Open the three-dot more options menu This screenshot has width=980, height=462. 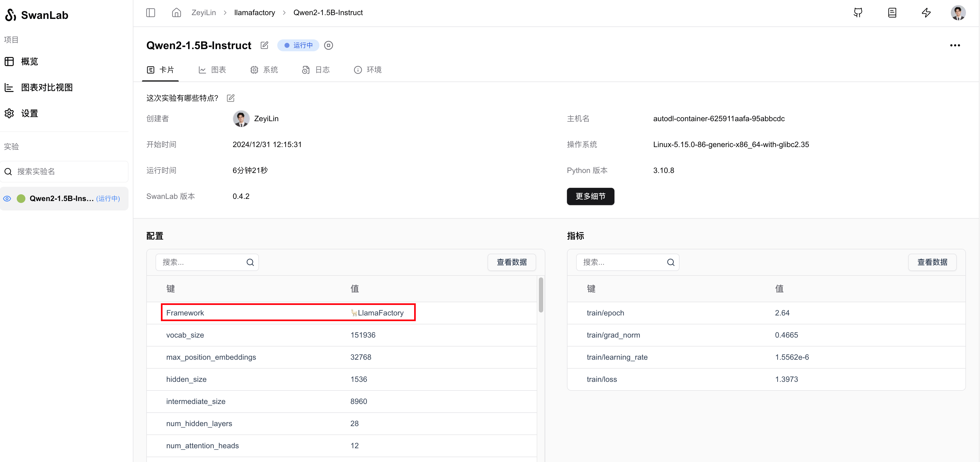click(x=955, y=45)
